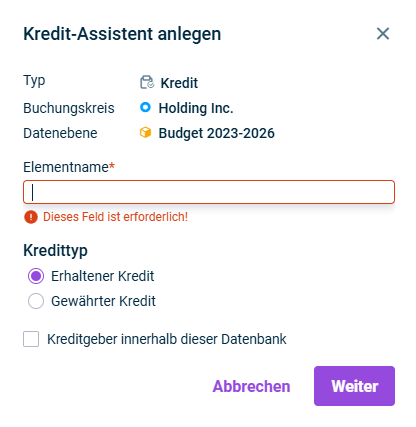Viewport: 416px width, 427px height.
Task: Click the red exclamation error icon
Action: click(x=31, y=217)
